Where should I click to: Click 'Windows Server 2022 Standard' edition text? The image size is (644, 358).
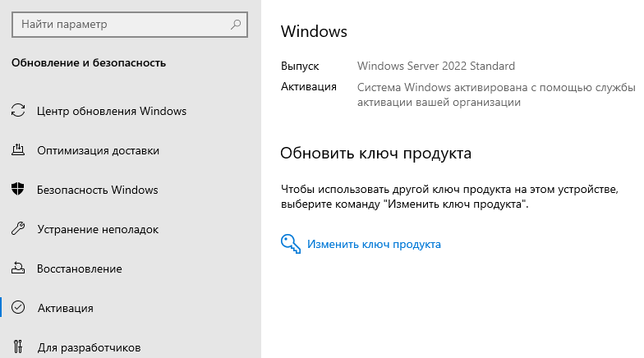click(435, 66)
